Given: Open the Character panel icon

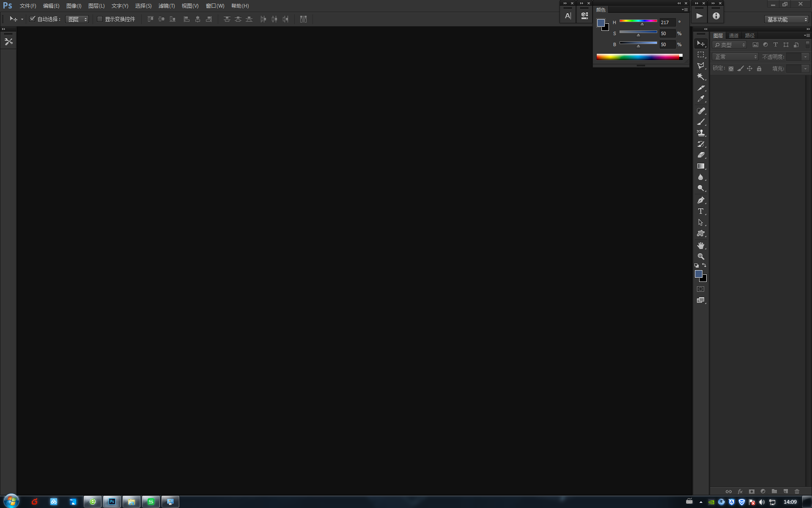Looking at the screenshot, I should coord(568,16).
